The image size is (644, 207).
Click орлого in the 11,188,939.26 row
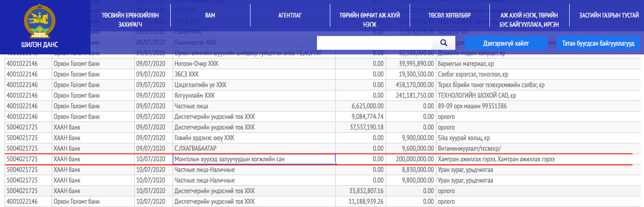[446, 201]
